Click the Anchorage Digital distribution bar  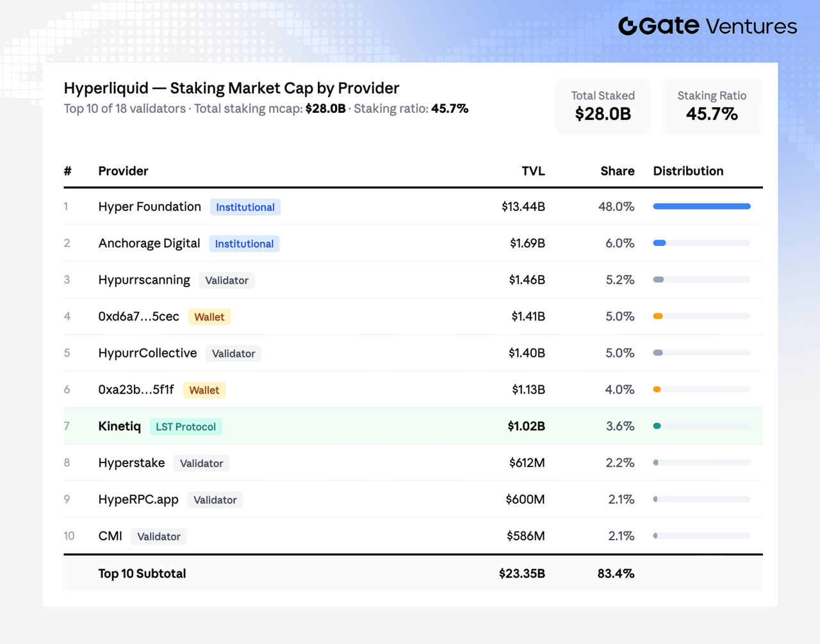701,243
